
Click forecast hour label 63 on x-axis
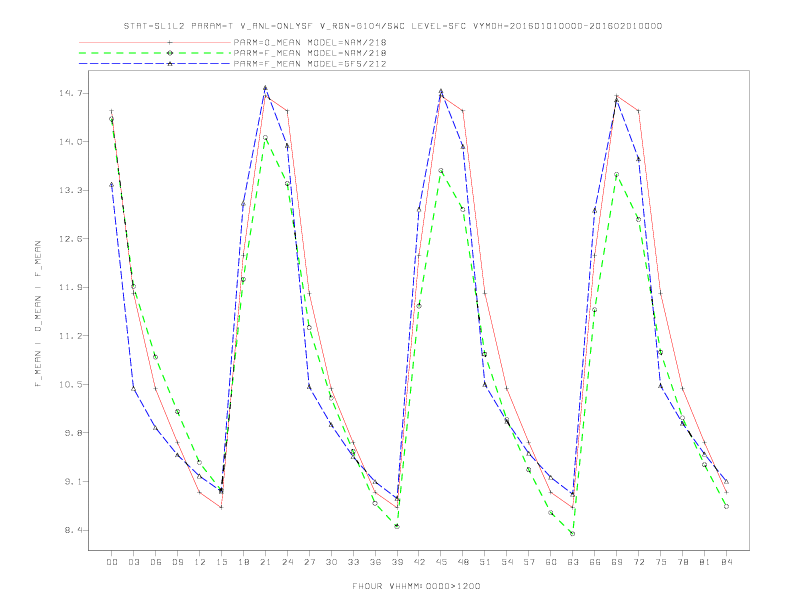click(572, 562)
